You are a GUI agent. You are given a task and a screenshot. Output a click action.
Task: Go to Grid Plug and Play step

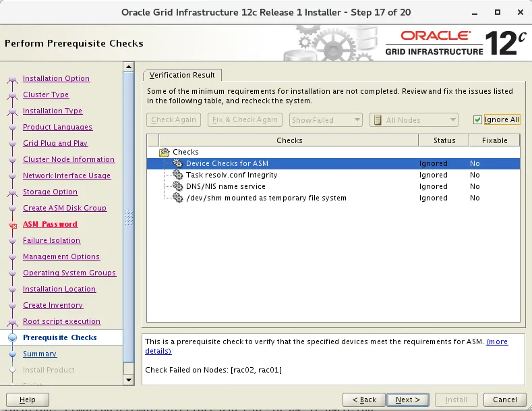pos(55,143)
